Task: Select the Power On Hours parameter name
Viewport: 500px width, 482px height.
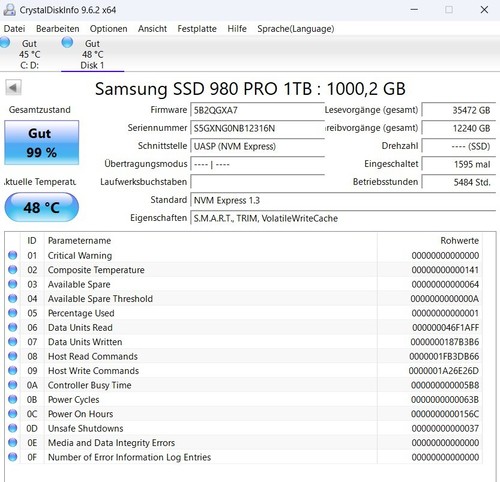Action: (x=80, y=414)
